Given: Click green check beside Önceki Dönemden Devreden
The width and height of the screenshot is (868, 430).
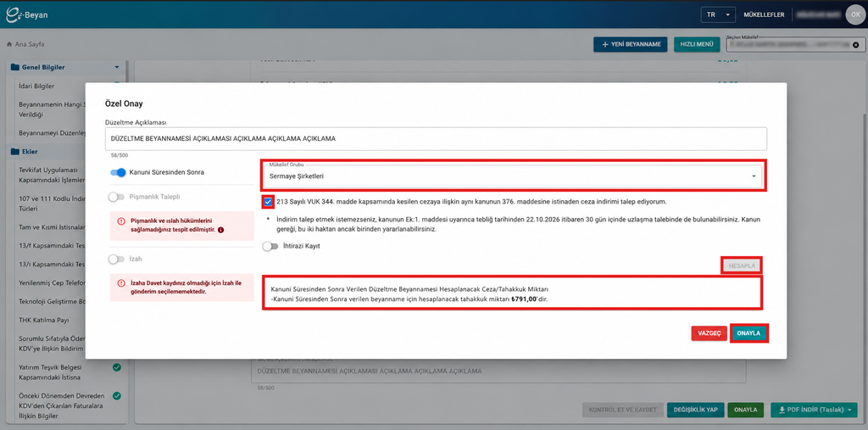Looking at the screenshot, I should [117, 396].
